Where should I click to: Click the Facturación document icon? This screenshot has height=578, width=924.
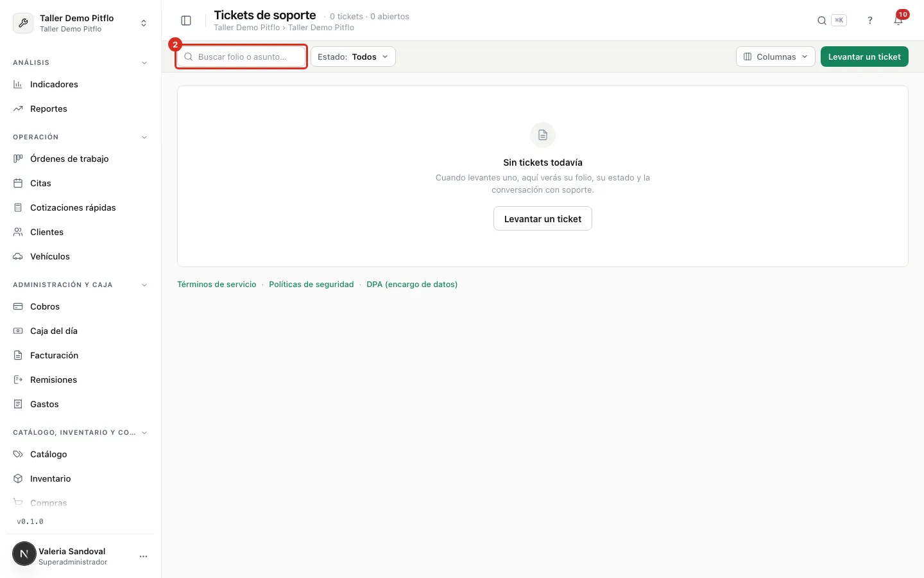18,355
